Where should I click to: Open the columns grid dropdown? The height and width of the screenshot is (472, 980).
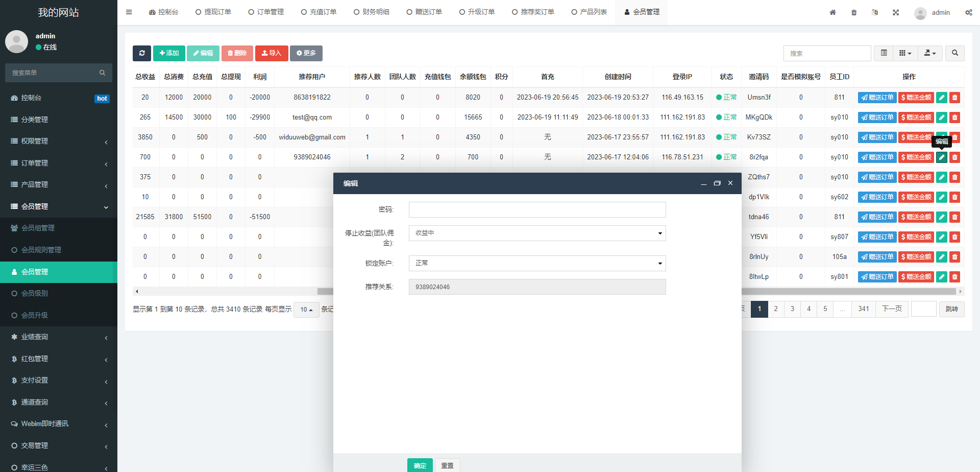[905, 53]
